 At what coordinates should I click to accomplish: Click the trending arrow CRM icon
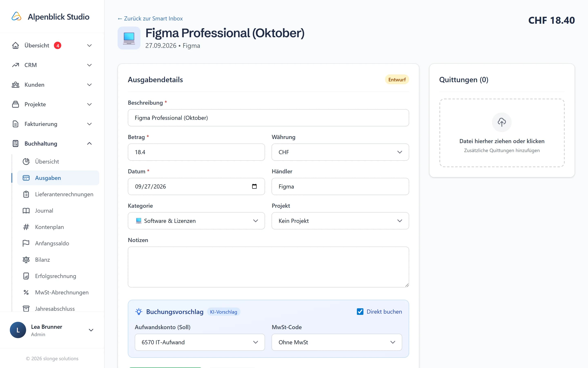[x=16, y=65]
